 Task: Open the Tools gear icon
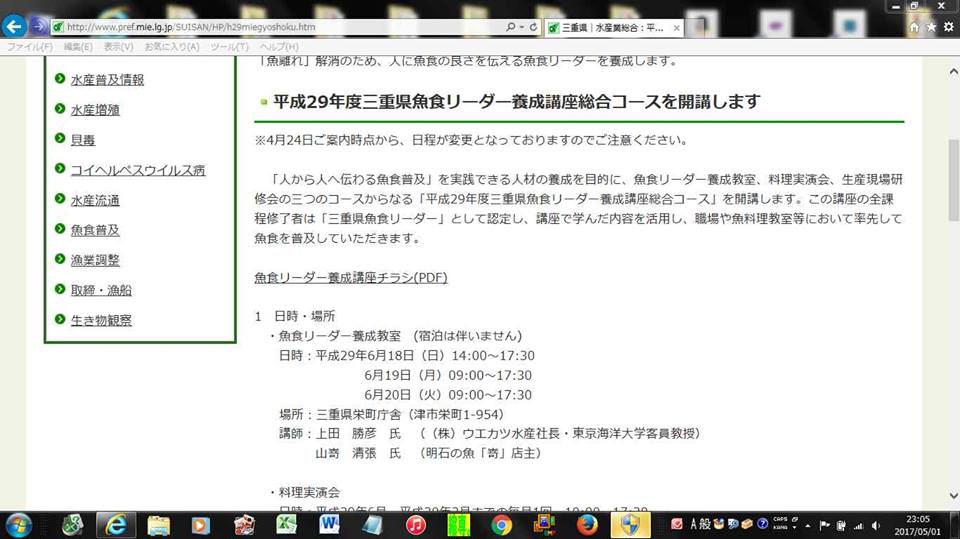pos(948,27)
